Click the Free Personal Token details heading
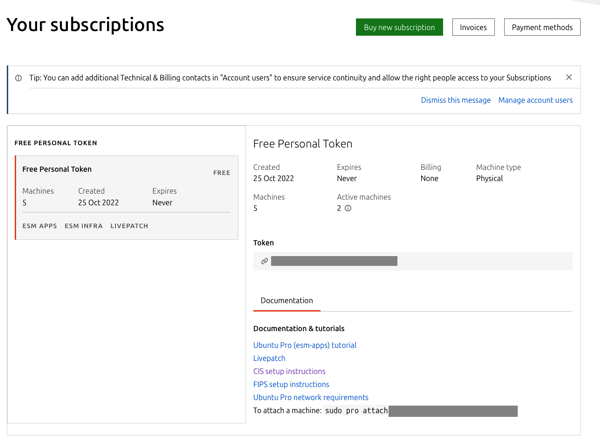 coord(303,144)
